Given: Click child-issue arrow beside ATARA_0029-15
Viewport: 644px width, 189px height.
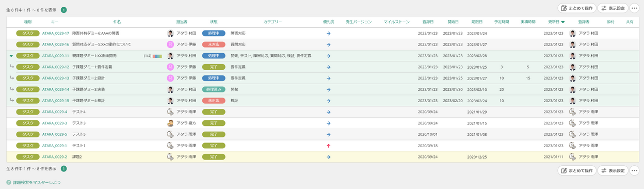Looking at the screenshot, I should coord(11,100).
